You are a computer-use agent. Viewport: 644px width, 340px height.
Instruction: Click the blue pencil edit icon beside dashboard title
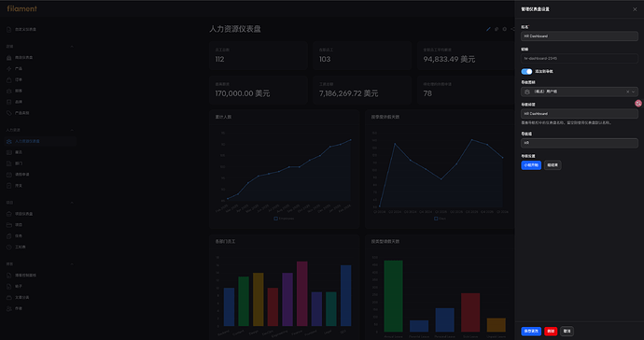click(x=488, y=29)
